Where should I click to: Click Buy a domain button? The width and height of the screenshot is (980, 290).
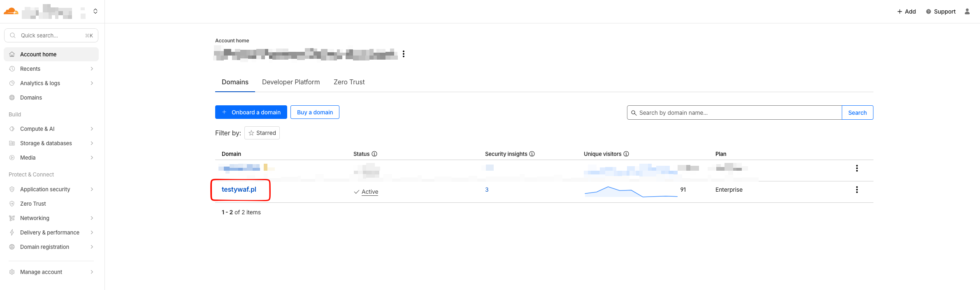tap(315, 112)
